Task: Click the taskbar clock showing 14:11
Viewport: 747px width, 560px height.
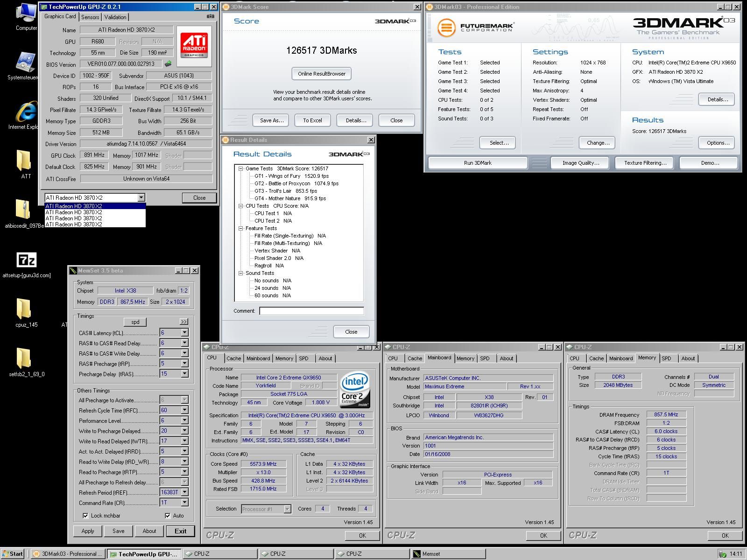Action: [736, 554]
